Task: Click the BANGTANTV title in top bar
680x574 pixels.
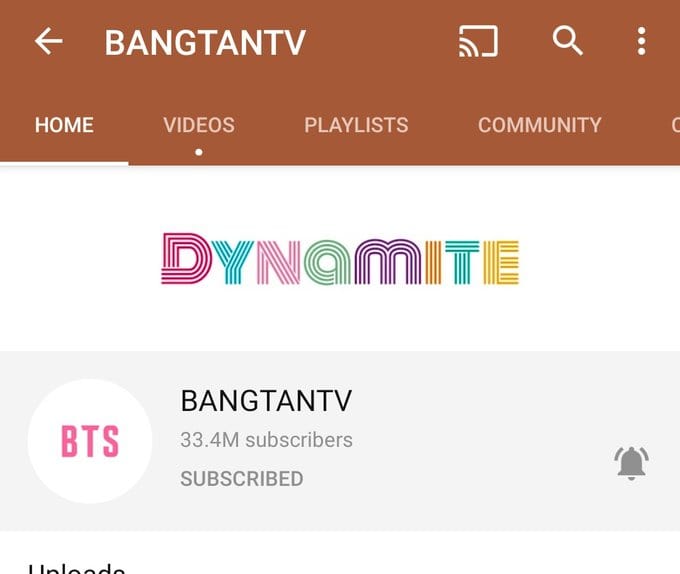Action: click(x=205, y=42)
